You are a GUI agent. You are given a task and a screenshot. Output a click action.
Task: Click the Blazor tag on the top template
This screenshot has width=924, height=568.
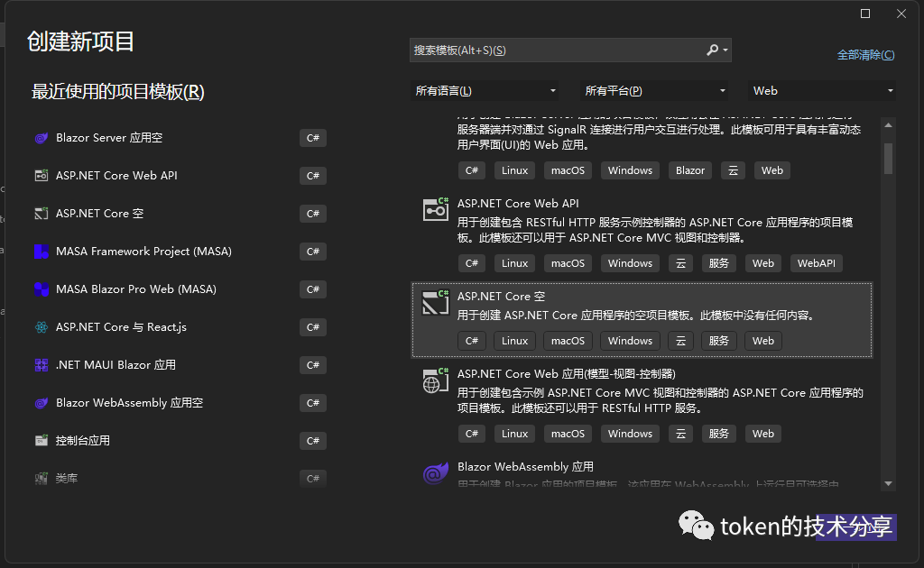click(690, 170)
